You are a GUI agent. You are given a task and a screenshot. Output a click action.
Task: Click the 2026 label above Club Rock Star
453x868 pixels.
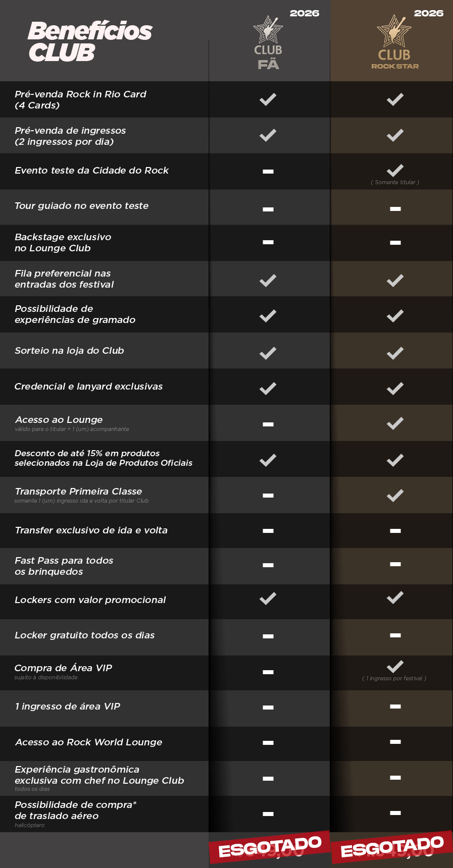pyautogui.click(x=428, y=14)
